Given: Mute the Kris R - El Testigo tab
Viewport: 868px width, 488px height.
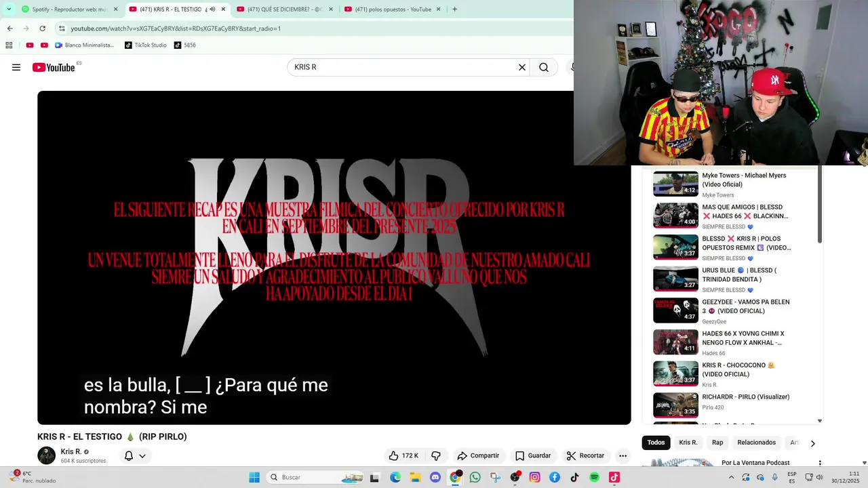Looking at the screenshot, I should (213, 9).
